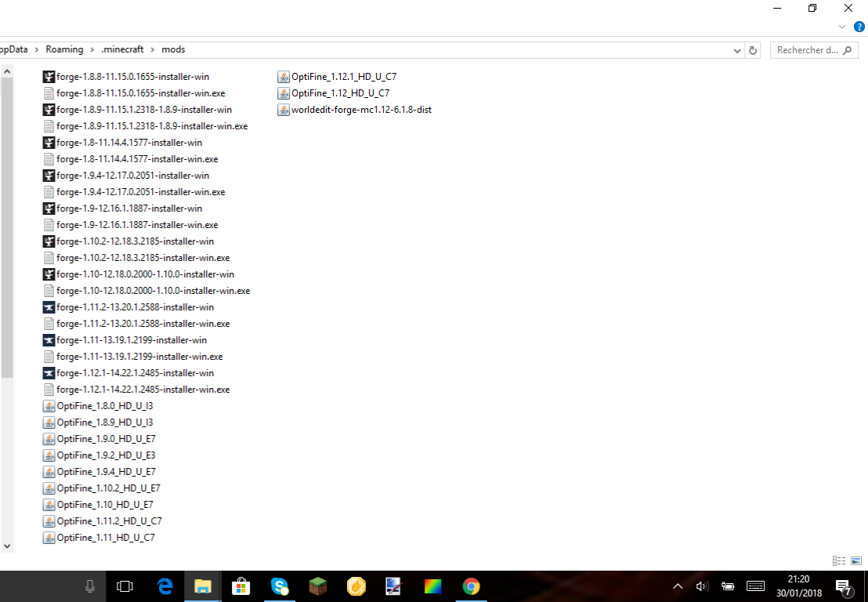
Task: Select file name OptiFine_1.10_HD_U_E7
Action: (105, 505)
